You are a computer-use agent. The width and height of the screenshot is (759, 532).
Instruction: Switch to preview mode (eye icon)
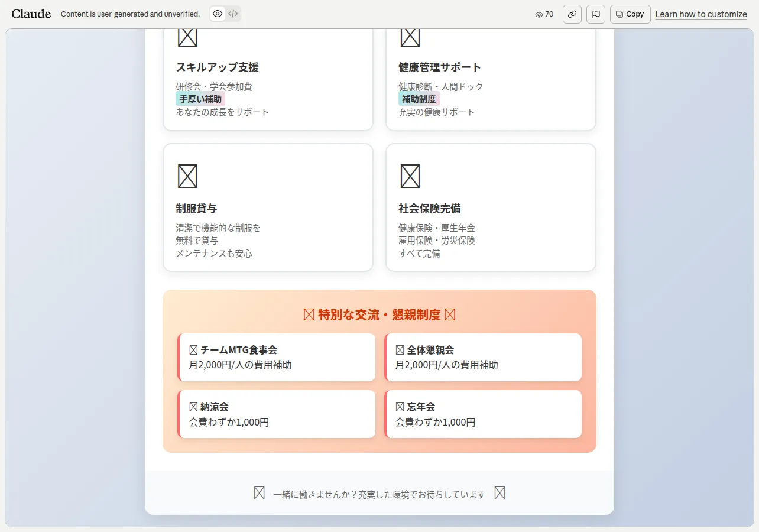click(x=218, y=14)
